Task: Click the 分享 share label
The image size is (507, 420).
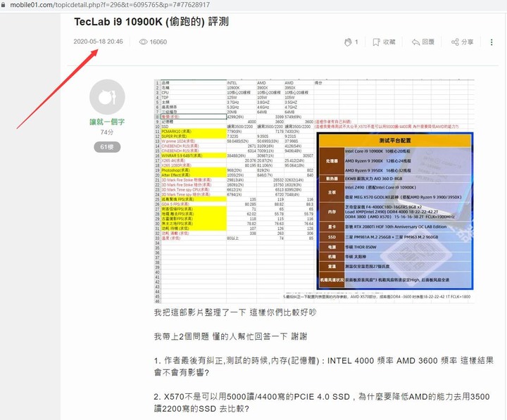Action: (468, 42)
